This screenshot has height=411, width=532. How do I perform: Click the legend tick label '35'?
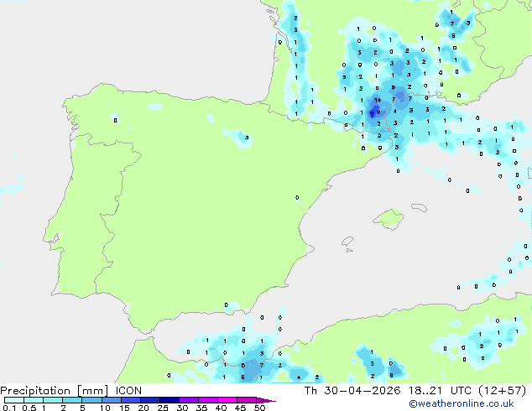click(x=201, y=408)
